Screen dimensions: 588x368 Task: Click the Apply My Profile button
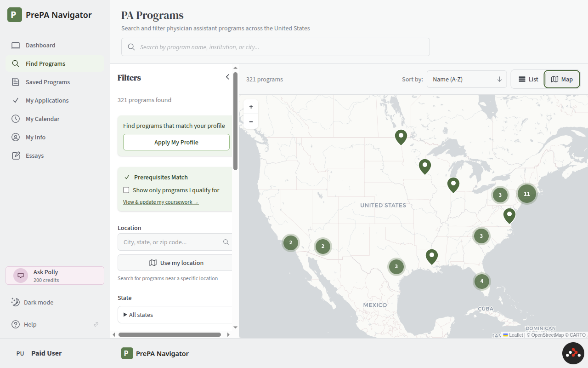pyautogui.click(x=176, y=142)
